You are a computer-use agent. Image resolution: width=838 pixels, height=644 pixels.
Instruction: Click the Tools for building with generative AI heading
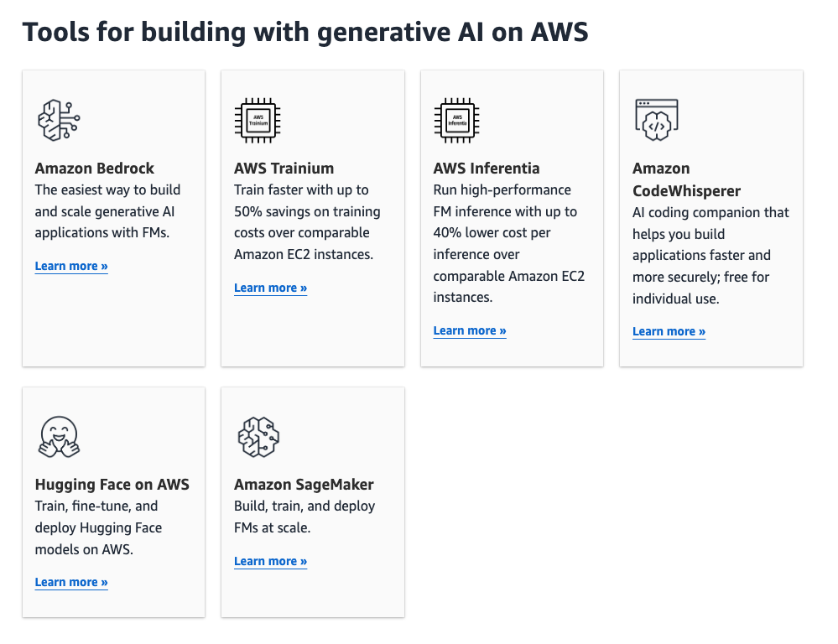[x=305, y=32]
